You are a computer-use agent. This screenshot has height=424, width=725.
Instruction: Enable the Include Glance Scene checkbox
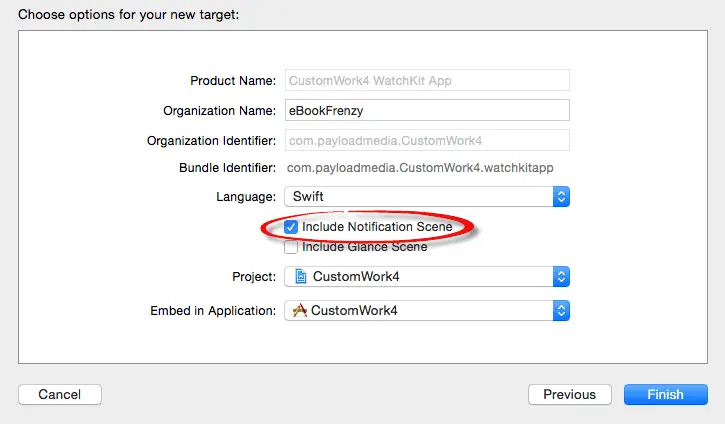point(291,247)
